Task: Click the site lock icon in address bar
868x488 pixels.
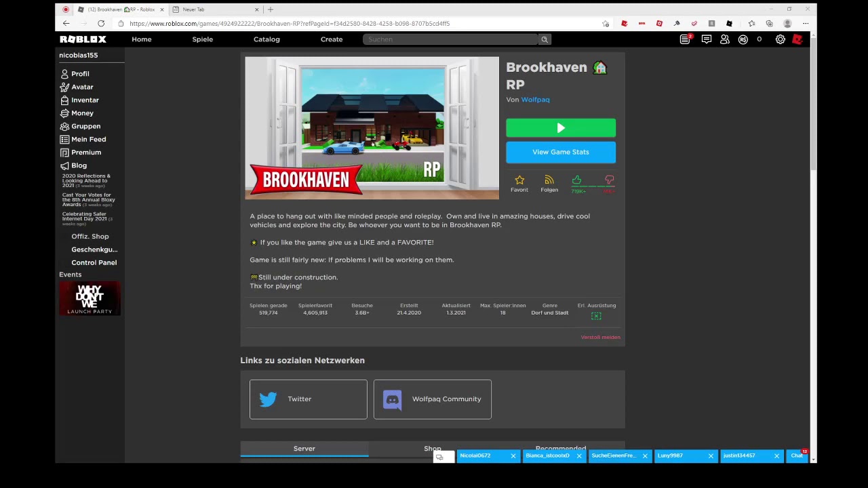Action: [x=121, y=24]
